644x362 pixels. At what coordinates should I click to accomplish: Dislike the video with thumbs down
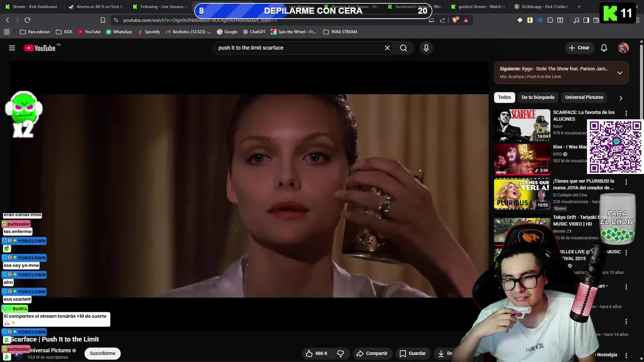tap(341, 353)
